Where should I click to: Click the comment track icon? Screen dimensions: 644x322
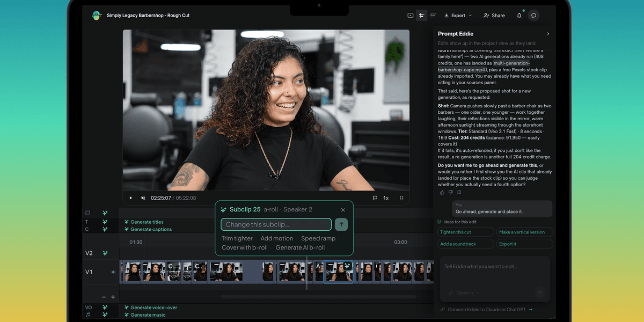[88, 213]
